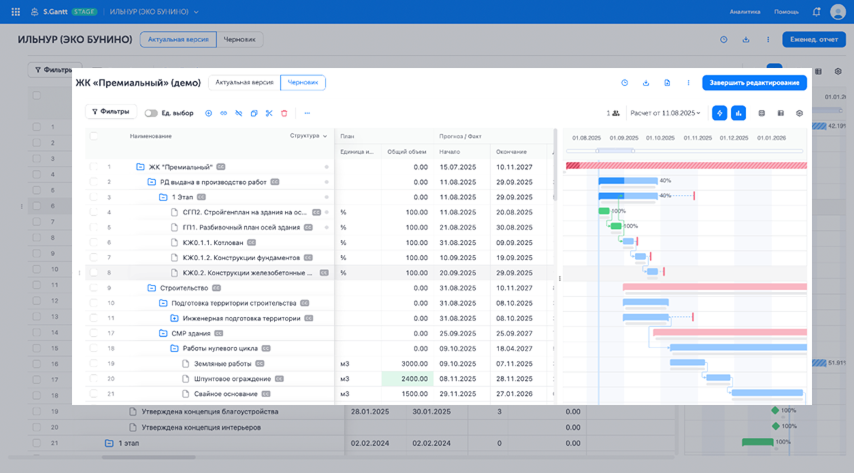Click the scissors cut icon

pos(269,113)
